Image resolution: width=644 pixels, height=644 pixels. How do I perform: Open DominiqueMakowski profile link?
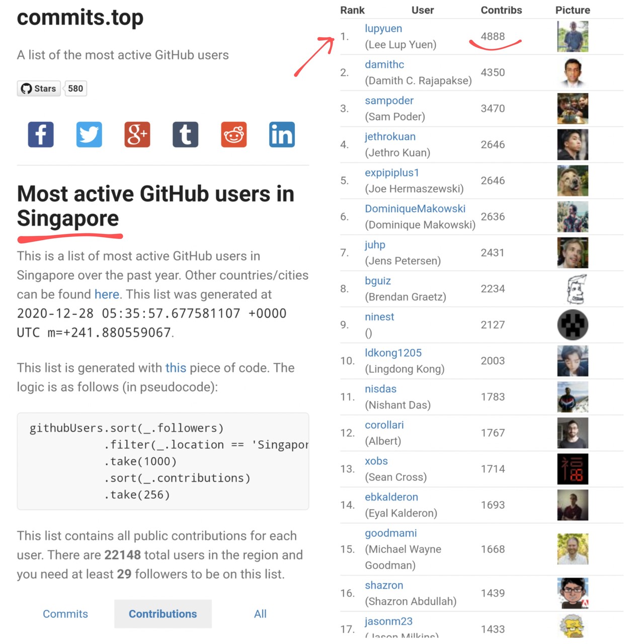click(x=415, y=209)
